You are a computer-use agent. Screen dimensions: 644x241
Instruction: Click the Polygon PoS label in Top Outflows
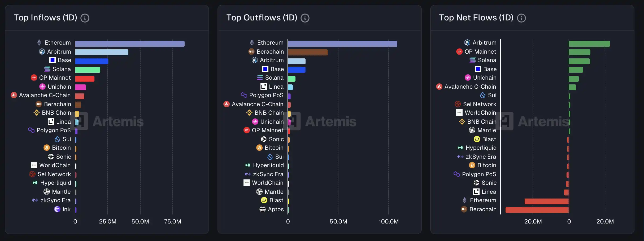[x=266, y=95]
